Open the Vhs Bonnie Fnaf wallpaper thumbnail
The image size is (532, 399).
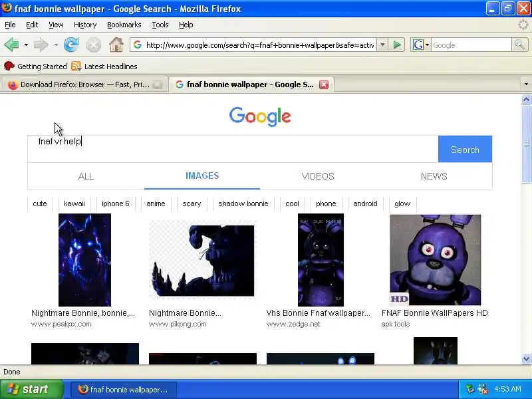pyautogui.click(x=321, y=260)
